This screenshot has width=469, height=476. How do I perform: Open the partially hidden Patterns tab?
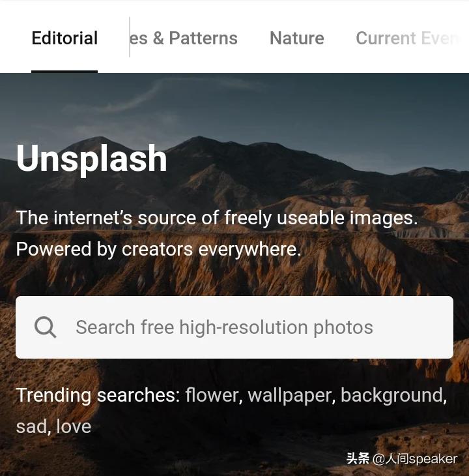pyautogui.click(x=184, y=38)
